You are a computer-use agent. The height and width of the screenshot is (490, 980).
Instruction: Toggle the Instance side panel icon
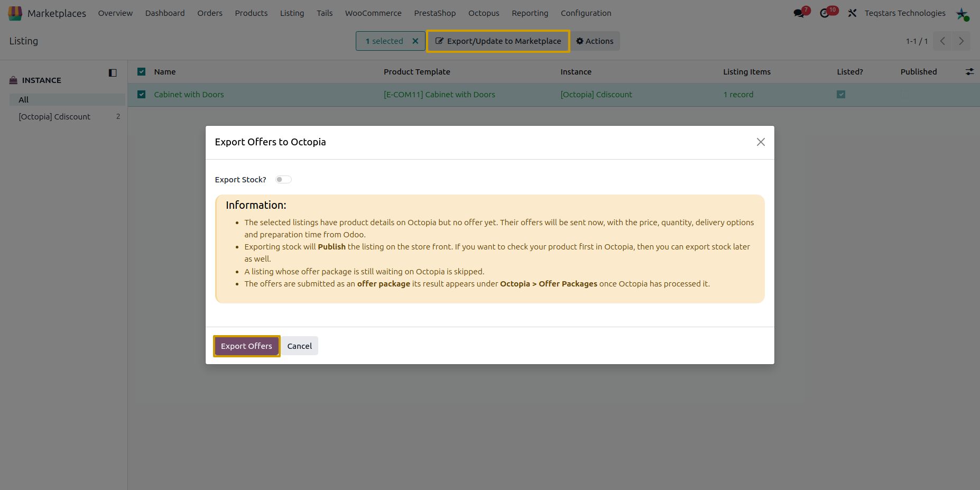click(113, 73)
